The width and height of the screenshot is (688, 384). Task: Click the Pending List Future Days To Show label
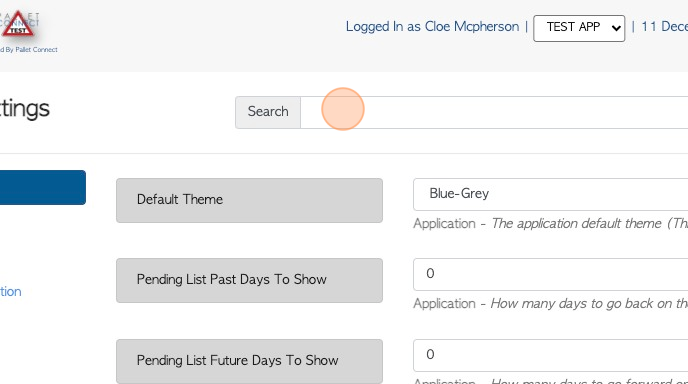click(249, 361)
